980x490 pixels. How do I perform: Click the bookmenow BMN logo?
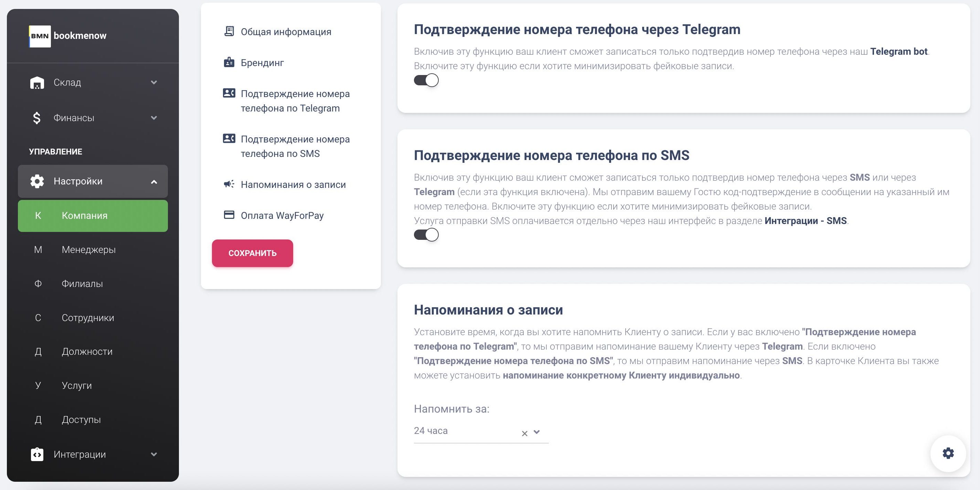point(68,35)
